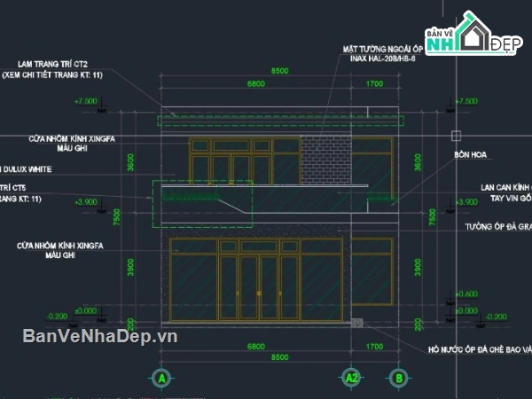Select the 'MẶT TƯỜNG NGOÀI ỐP' label

(x=383, y=49)
